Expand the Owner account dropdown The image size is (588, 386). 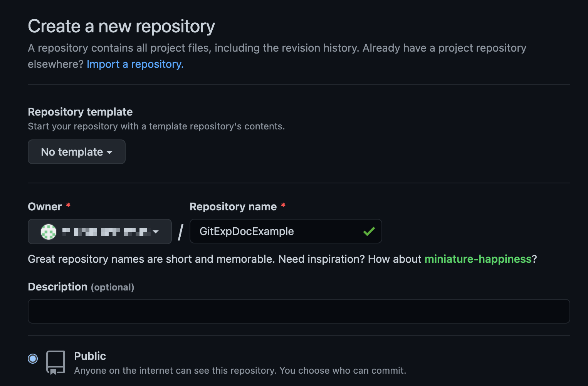click(100, 232)
